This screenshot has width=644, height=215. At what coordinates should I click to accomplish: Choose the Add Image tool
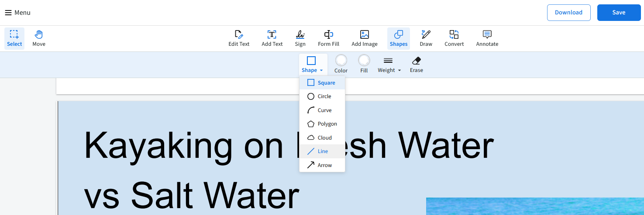point(365,38)
